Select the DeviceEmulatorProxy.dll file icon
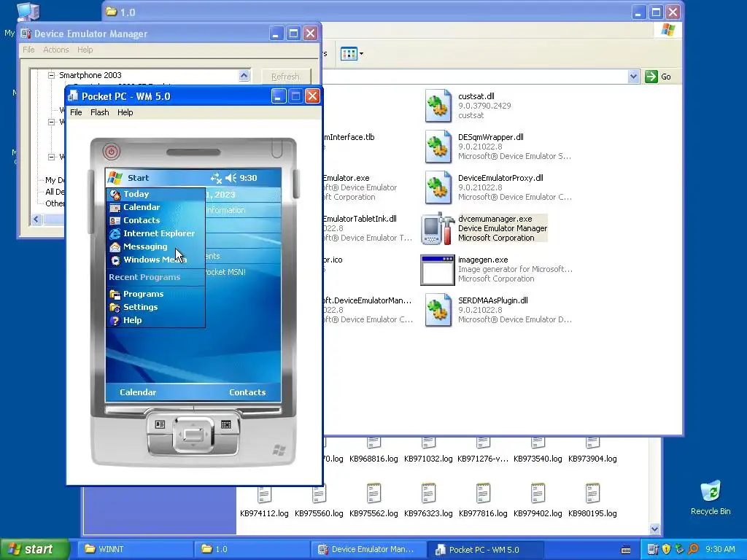The image size is (747, 560). [438, 188]
